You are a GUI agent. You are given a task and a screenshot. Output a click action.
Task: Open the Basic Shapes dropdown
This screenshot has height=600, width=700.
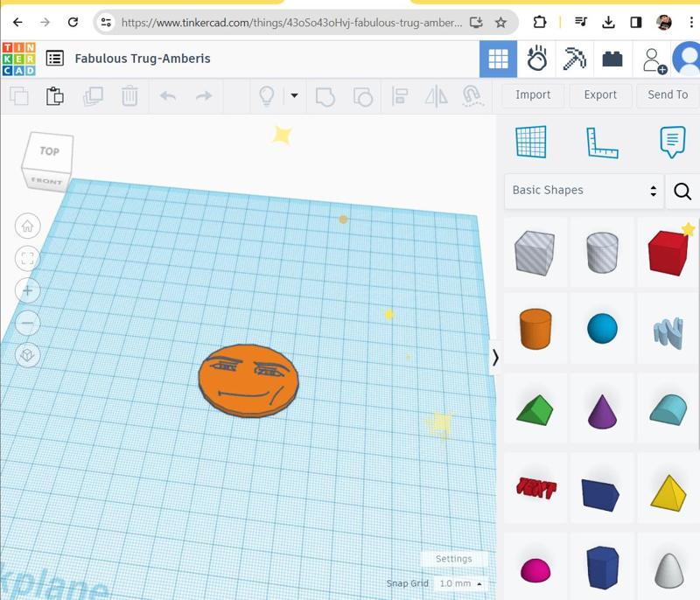584,191
